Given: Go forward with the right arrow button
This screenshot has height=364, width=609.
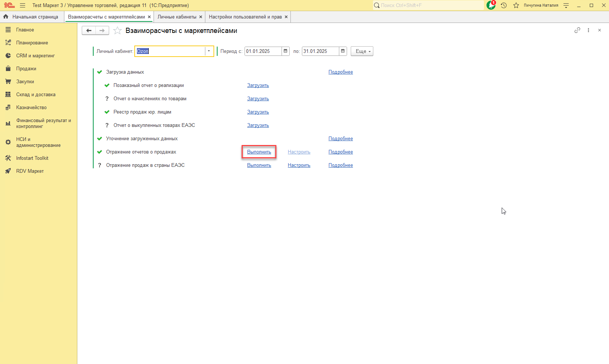Looking at the screenshot, I should (102, 31).
